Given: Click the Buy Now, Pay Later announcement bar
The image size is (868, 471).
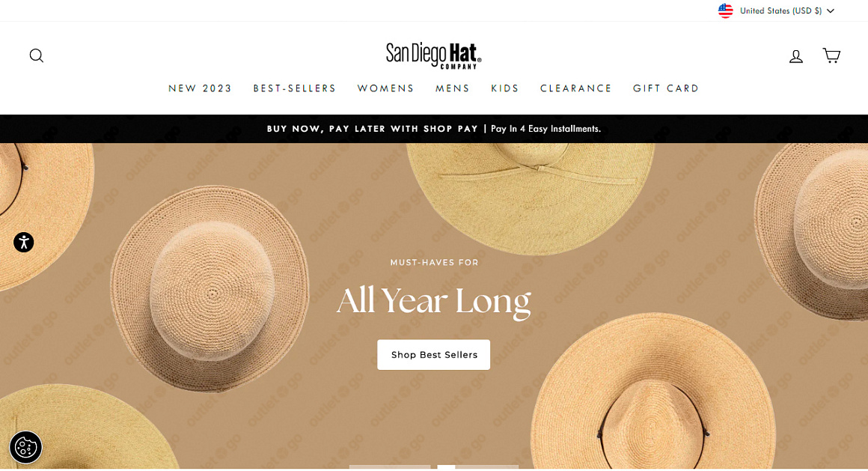Looking at the screenshot, I should (x=434, y=129).
